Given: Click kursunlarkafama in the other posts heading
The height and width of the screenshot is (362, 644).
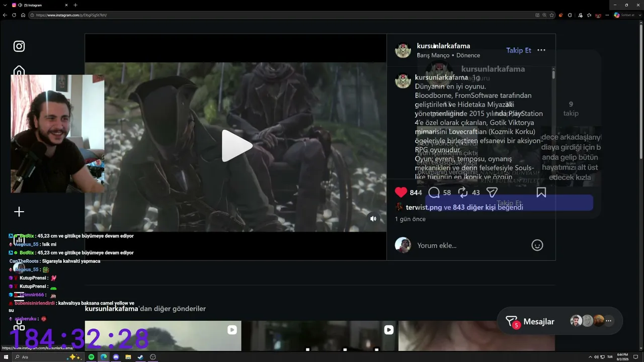Looking at the screenshot, I should coord(111,309).
